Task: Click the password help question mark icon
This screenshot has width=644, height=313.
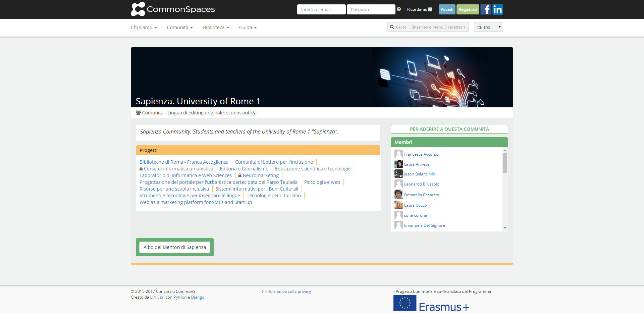Action: point(399,9)
